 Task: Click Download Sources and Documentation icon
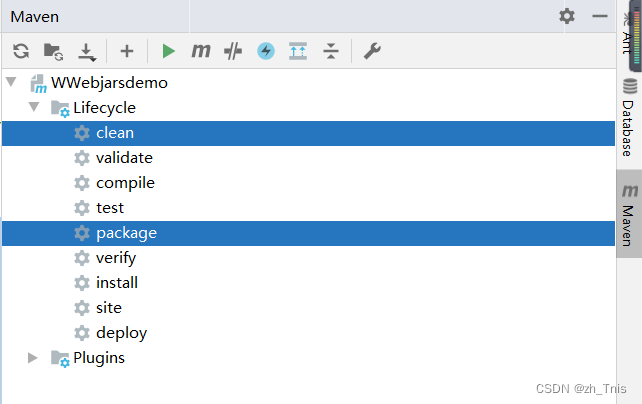coord(86,52)
